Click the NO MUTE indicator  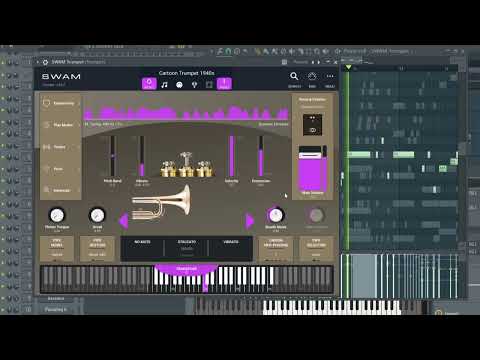(x=142, y=242)
